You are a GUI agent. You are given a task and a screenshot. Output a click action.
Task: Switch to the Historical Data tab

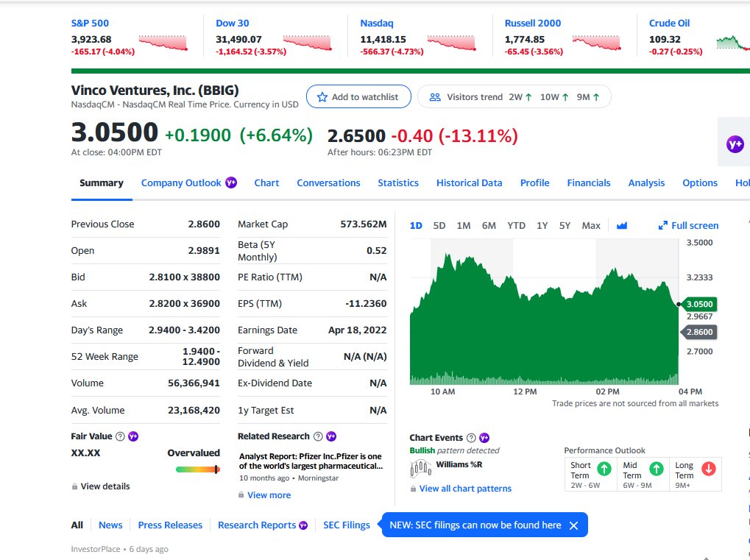coord(470,182)
